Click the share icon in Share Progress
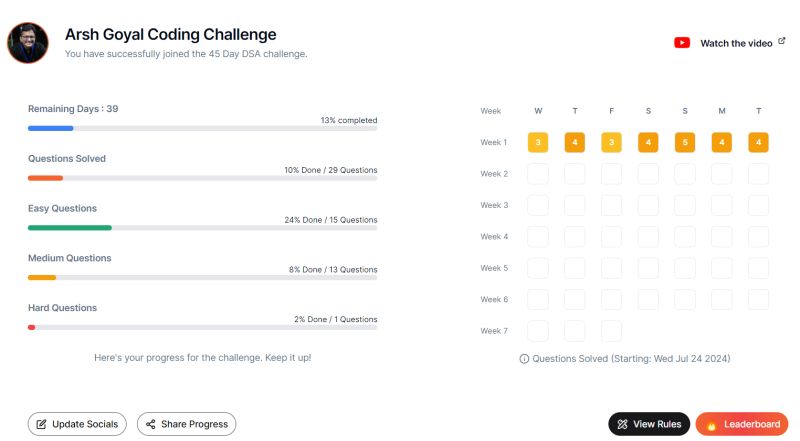 pyautogui.click(x=151, y=424)
